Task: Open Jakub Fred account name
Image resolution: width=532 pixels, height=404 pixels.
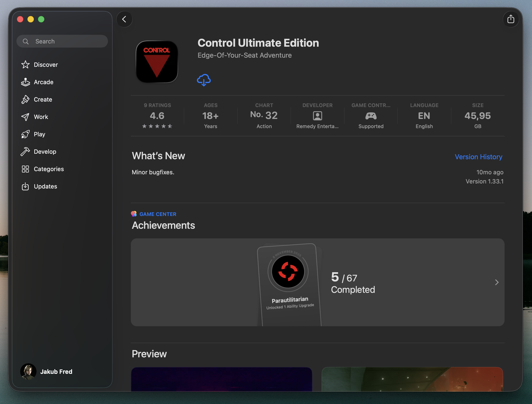Action: click(56, 372)
